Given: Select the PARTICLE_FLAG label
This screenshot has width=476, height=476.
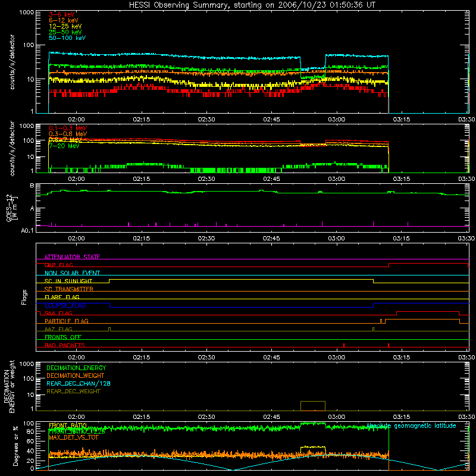Looking at the screenshot, I should coord(67,321).
